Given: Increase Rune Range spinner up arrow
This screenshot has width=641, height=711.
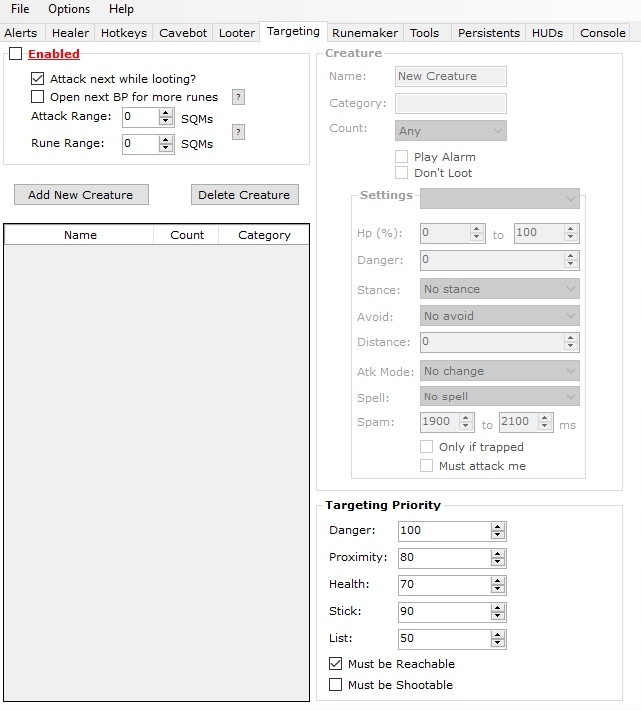Looking at the screenshot, I should tap(166, 140).
